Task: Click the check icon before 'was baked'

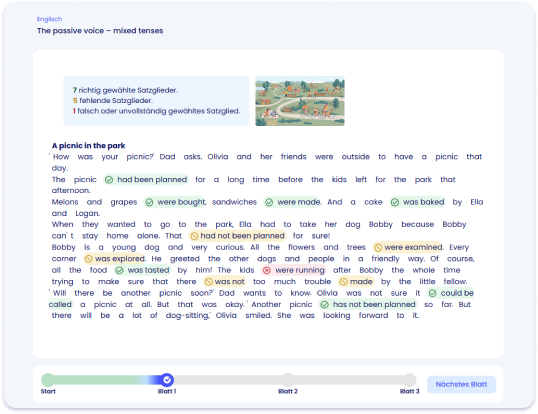Action: [x=395, y=202]
